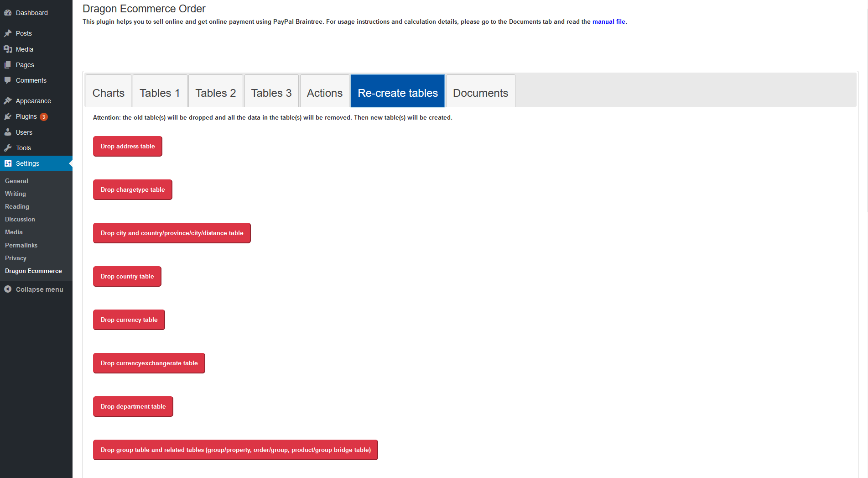Switch to the Charts tab
Screen dimensions: 868x478
click(x=109, y=93)
